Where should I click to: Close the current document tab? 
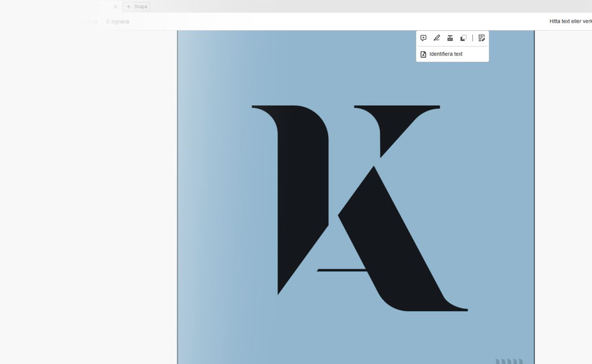pos(116,6)
